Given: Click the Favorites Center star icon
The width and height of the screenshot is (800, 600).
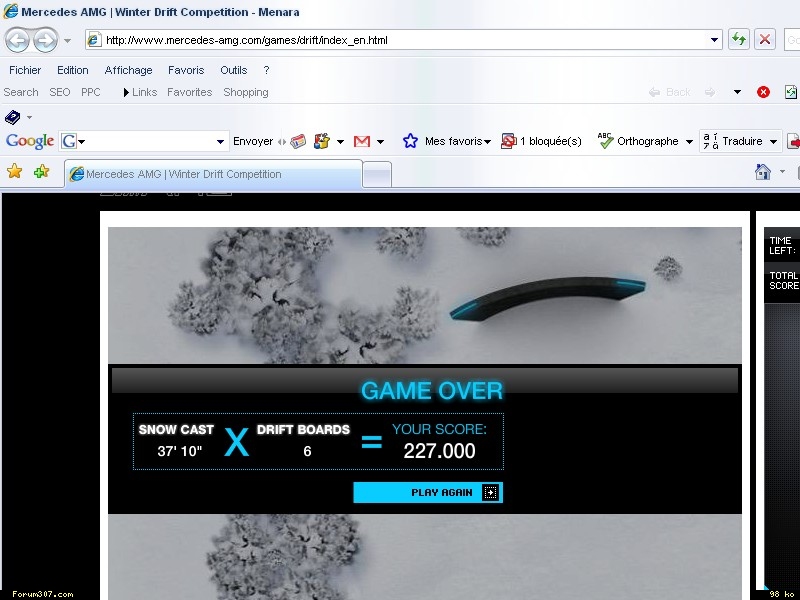Looking at the screenshot, I should (14, 172).
